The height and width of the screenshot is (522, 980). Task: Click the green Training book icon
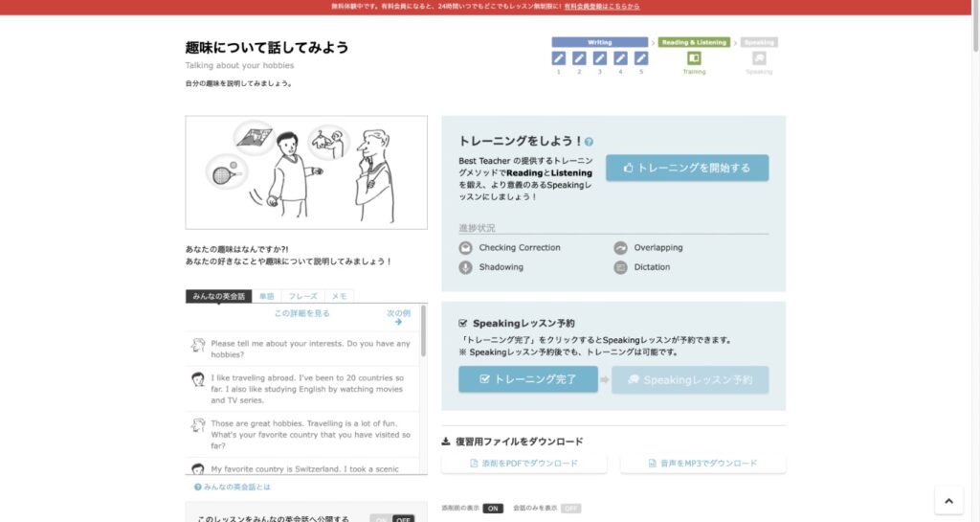point(694,58)
